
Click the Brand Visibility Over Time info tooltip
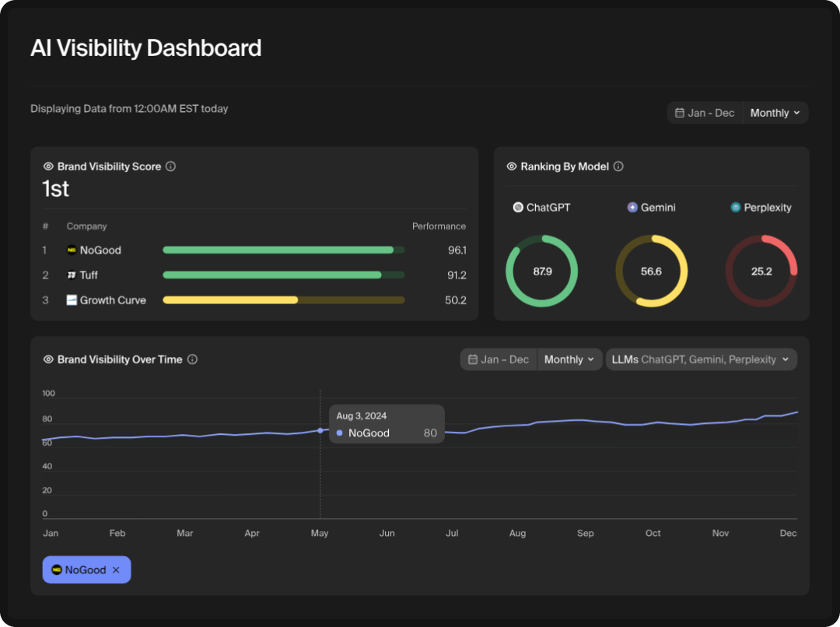pyautogui.click(x=192, y=359)
